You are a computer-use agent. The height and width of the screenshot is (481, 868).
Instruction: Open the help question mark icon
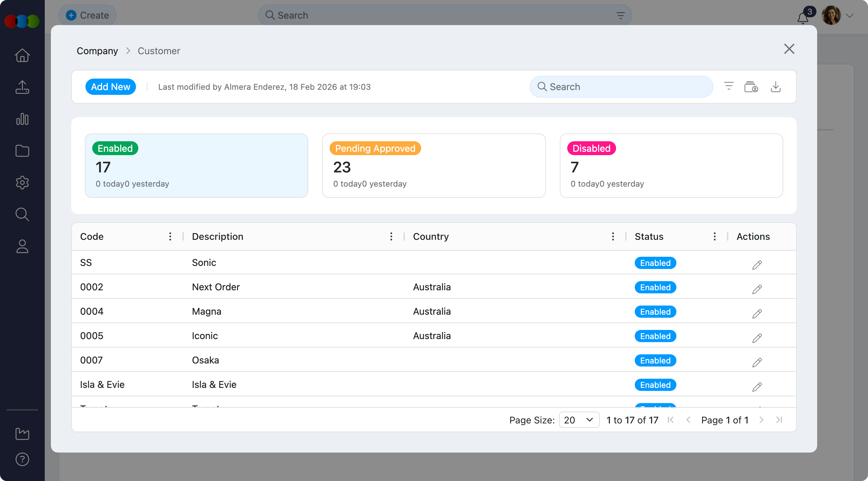pos(22,459)
